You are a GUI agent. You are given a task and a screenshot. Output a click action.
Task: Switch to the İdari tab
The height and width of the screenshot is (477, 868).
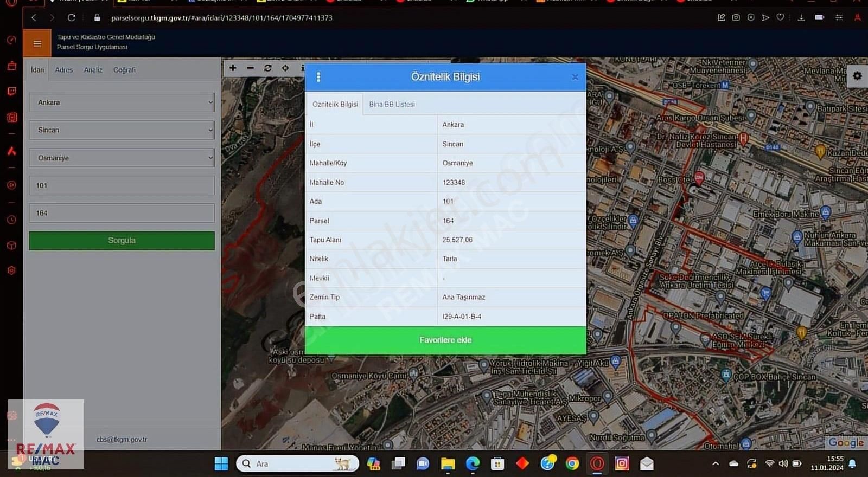pos(37,70)
